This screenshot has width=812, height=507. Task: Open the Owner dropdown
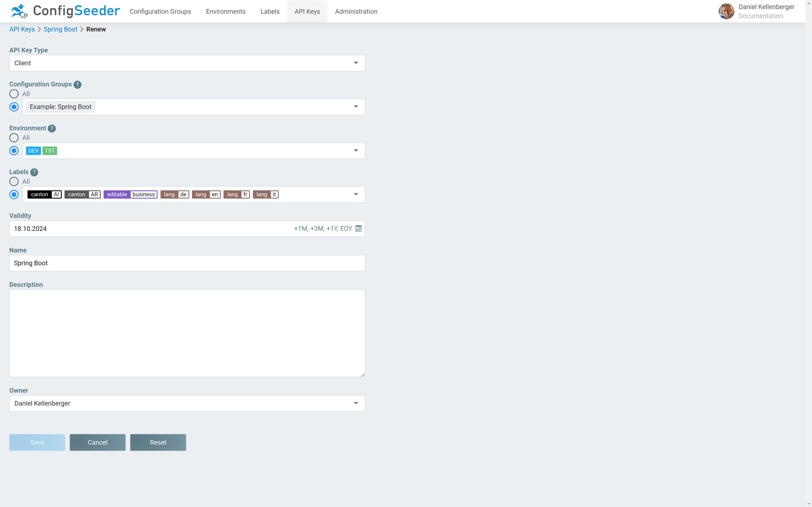[x=356, y=403]
